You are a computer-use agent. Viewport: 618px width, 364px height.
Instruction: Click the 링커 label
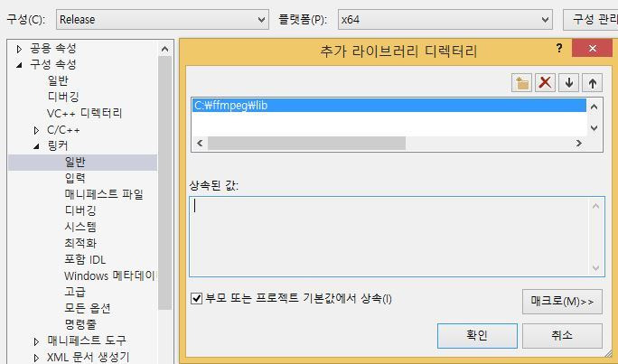58,146
